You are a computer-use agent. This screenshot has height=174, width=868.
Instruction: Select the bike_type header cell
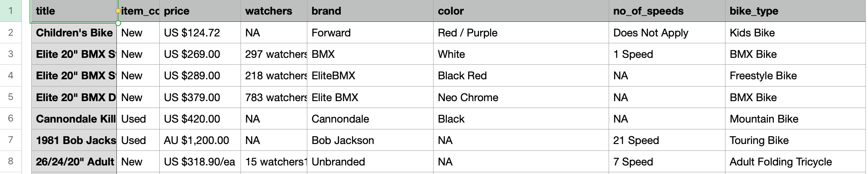(795, 11)
